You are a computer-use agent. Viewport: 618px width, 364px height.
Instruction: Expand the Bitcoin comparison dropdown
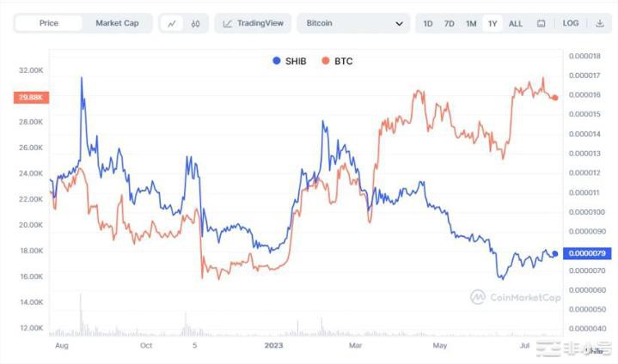tap(354, 23)
